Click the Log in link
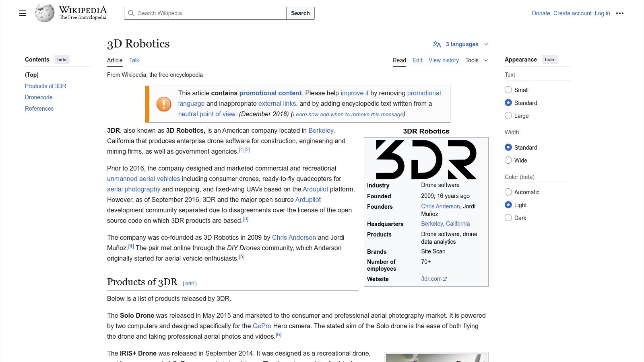Image resolution: width=644 pixels, height=362 pixels. (602, 13)
